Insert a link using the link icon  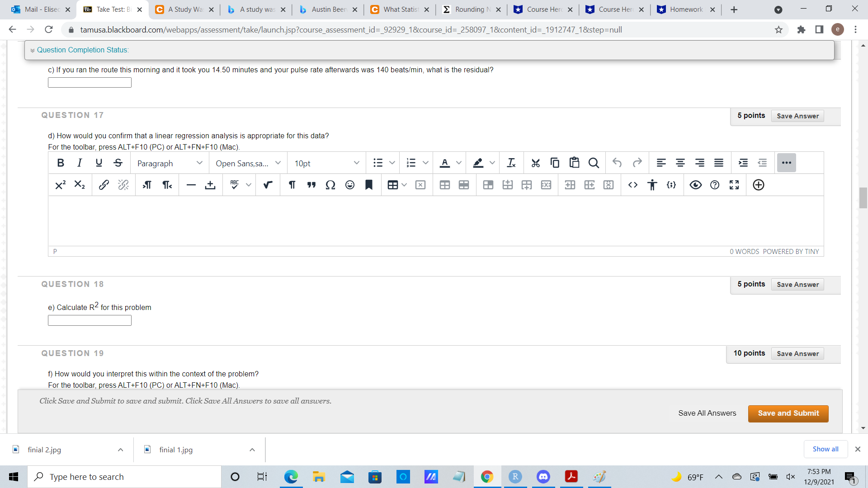click(104, 185)
